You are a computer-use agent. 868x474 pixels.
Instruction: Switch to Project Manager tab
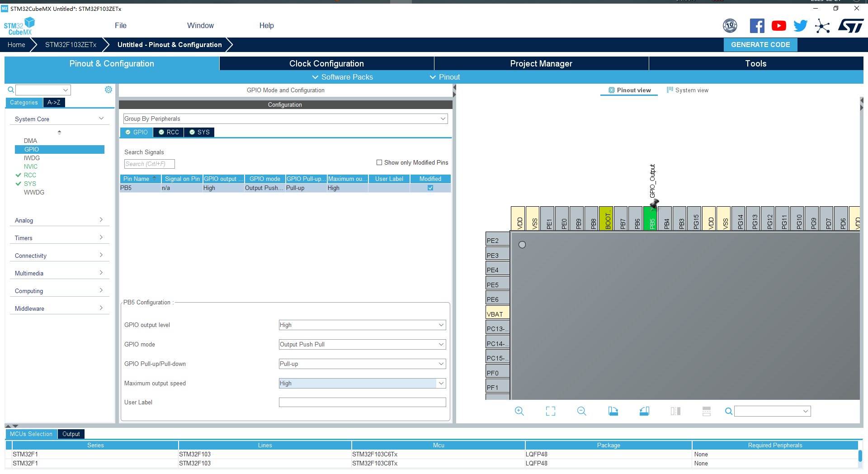tap(541, 63)
